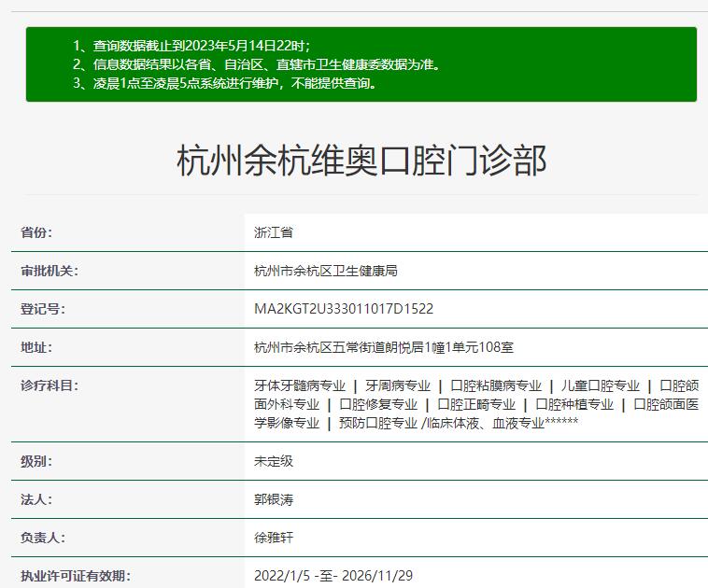Click the specialty 儿童口腔专业

(601, 385)
